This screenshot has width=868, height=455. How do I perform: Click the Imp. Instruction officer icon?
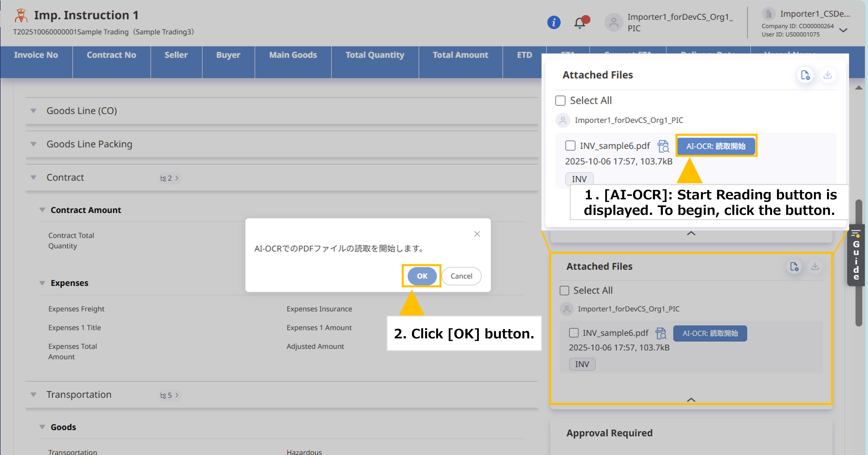21,16
